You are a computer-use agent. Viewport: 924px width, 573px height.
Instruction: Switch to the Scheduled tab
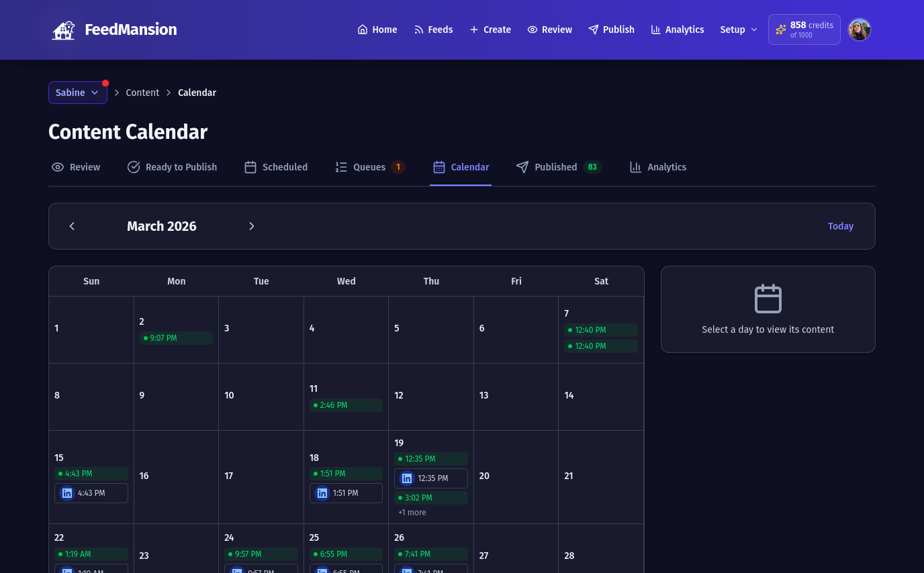[x=276, y=167]
